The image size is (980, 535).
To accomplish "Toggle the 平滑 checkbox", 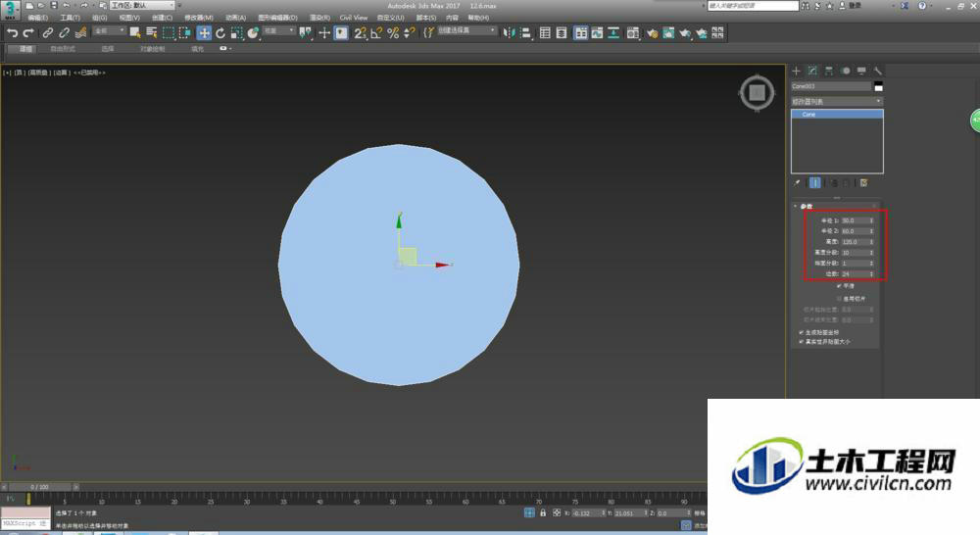I will point(840,285).
